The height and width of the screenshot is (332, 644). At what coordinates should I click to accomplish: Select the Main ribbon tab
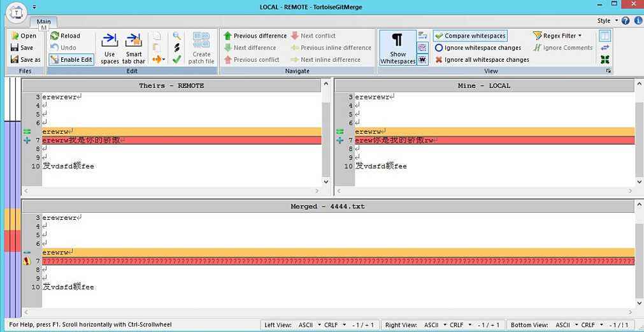click(x=43, y=22)
